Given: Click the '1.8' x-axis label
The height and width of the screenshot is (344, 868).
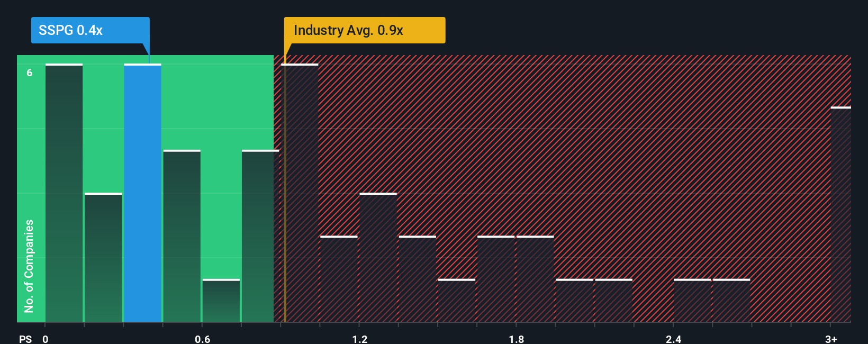Looking at the screenshot, I should (517, 339).
